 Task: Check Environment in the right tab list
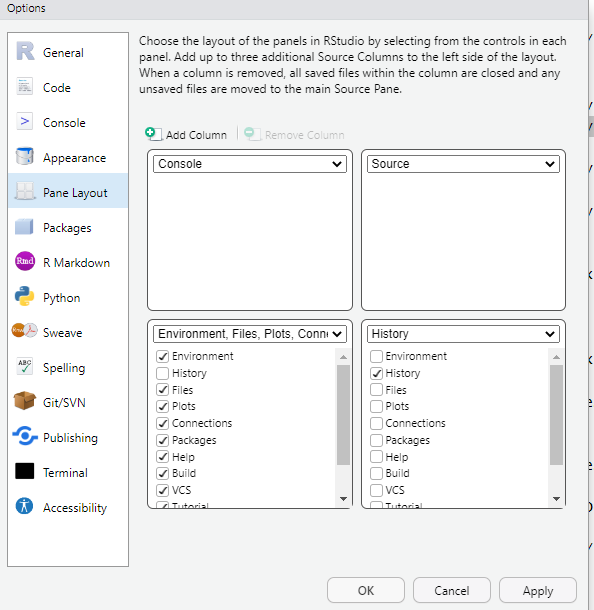(376, 356)
